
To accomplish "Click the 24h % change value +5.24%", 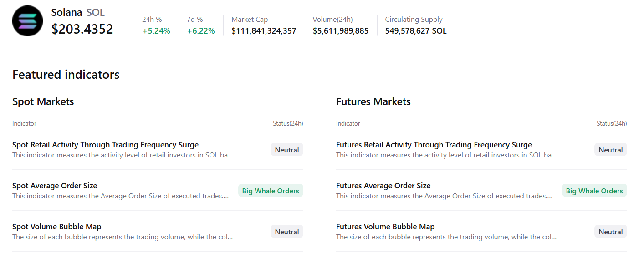I will click(156, 31).
